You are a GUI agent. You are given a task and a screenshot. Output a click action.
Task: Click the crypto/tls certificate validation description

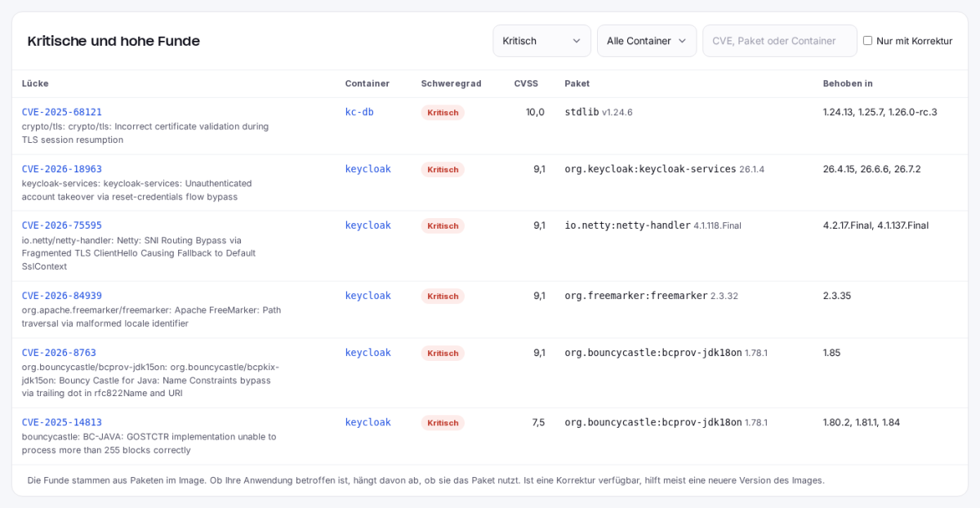point(145,133)
